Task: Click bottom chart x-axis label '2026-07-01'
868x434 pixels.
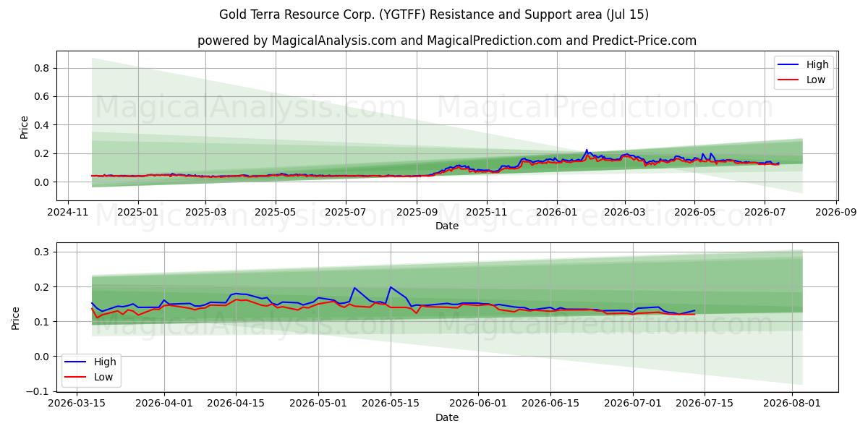Action: pos(632,404)
